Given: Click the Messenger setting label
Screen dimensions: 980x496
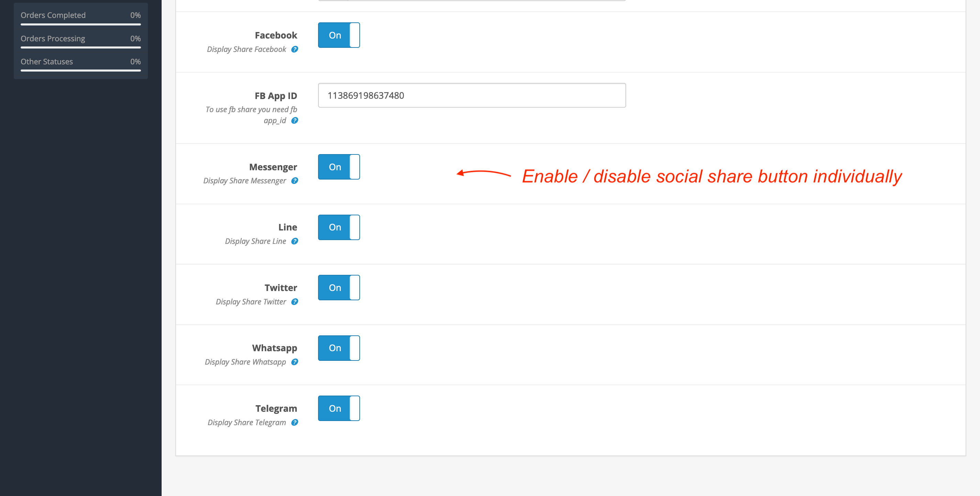Looking at the screenshot, I should tap(273, 167).
